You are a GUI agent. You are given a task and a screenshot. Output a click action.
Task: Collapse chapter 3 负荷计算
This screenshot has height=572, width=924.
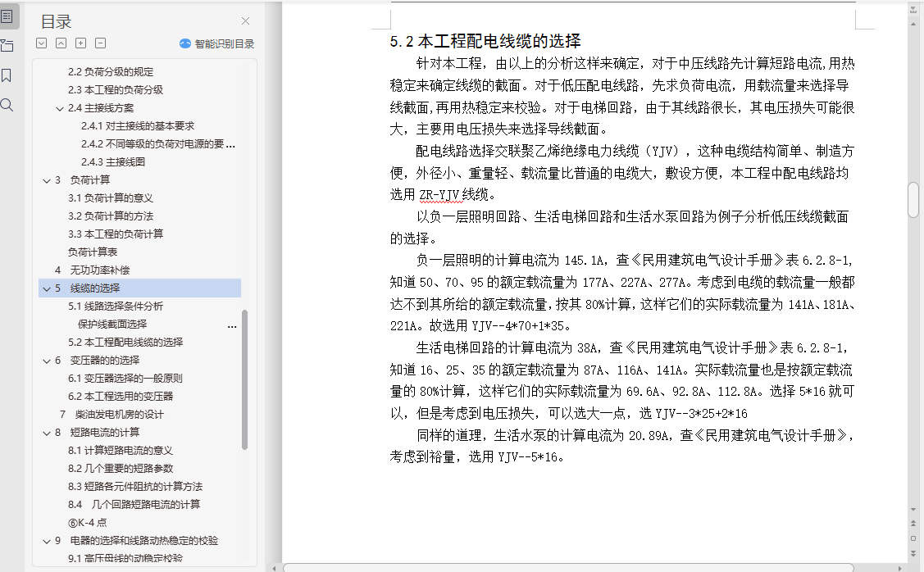tap(47, 181)
